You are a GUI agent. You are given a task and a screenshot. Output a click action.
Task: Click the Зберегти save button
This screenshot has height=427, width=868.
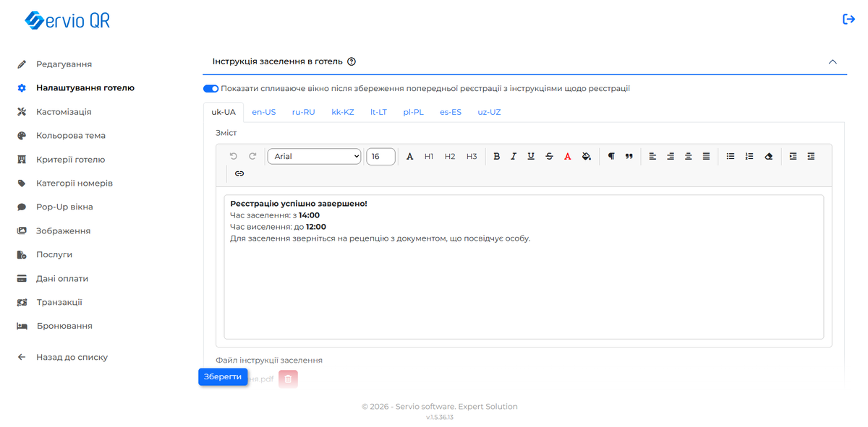223,376
